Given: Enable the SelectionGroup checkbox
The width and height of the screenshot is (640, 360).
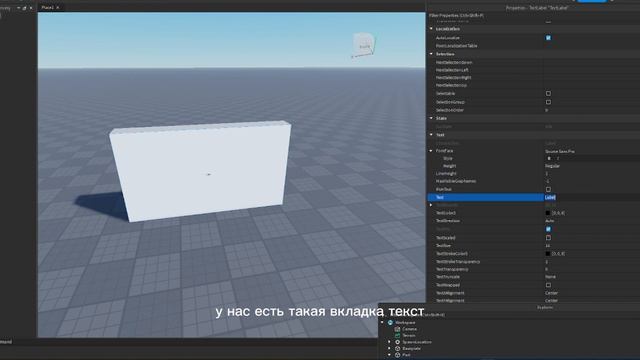Looking at the screenshot, I should [x=548, y=102].
